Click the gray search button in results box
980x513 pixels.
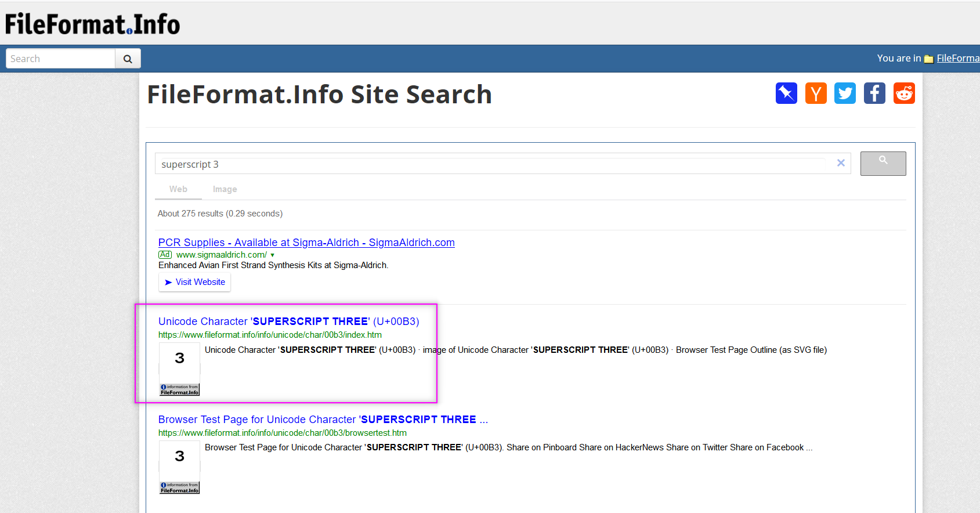883,164
